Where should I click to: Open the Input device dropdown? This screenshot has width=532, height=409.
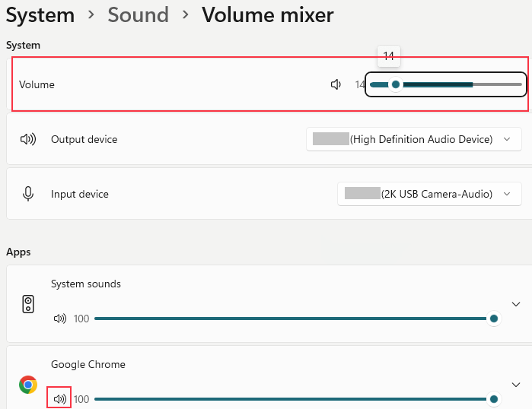pos(429,194)
